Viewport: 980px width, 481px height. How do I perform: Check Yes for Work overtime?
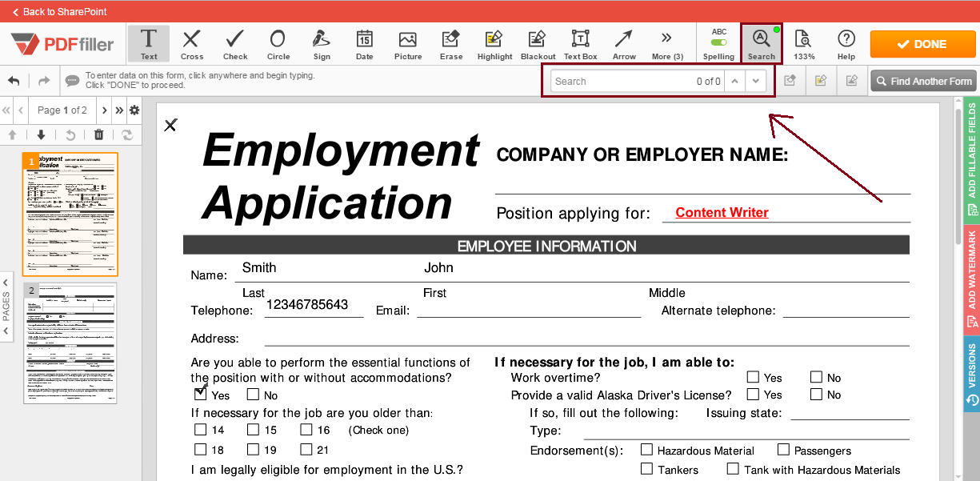[x=753, y=376]
